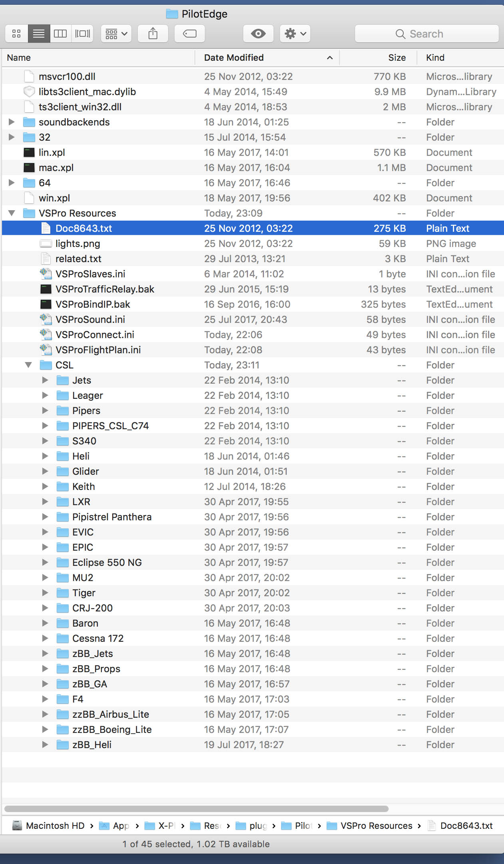Switch to Cover Flow view in the toolbar
The width and height of the screenshot is (504, 864).
tap(83, 34)
